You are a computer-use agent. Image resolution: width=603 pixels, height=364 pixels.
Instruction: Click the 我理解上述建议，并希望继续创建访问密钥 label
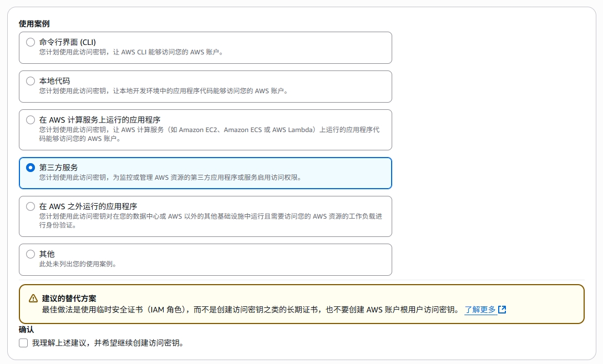pos(108,343)
